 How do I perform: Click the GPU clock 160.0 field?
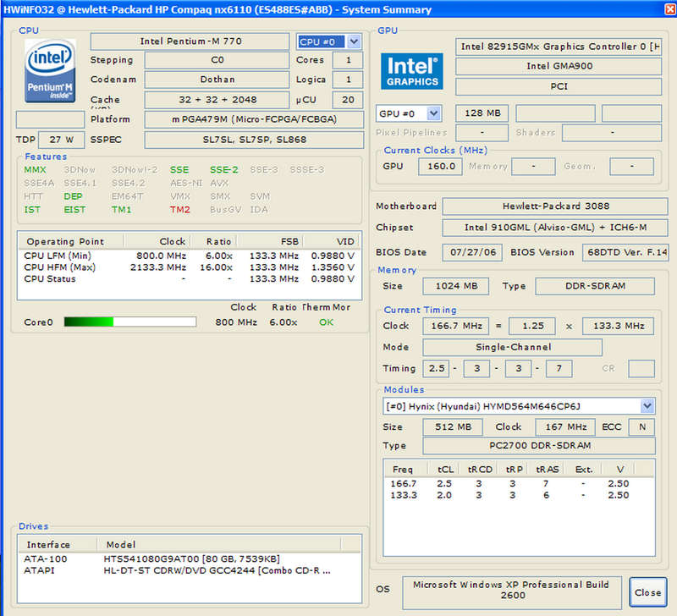[440, 167]
